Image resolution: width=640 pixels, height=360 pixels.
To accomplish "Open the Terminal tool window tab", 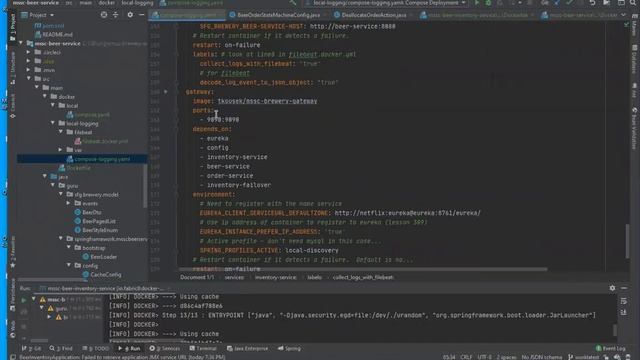I will 203,349.
